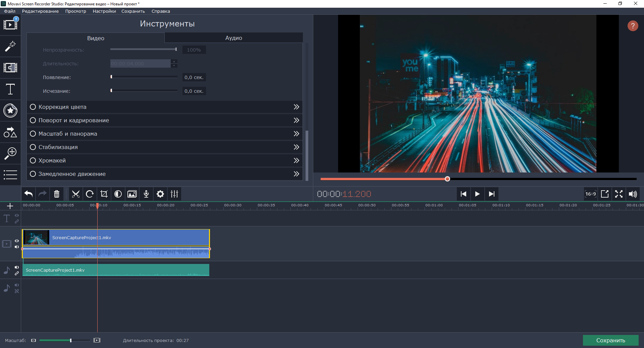
Task: Click the Появление fade-in slider
Action: (x=144, y=77)
